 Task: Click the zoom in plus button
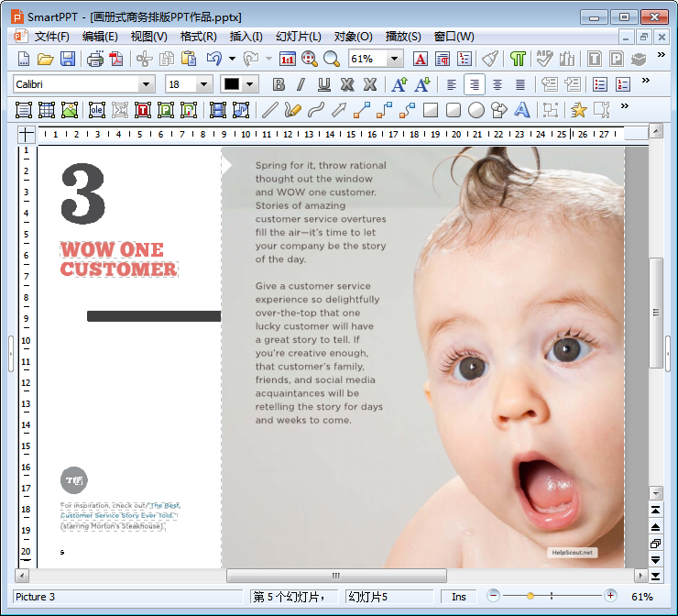point(611,596)
